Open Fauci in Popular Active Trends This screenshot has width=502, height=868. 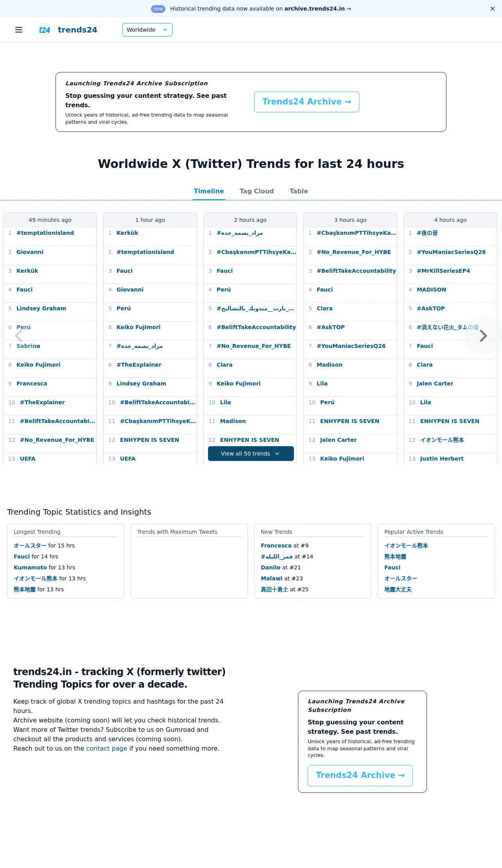click(392, 567)
